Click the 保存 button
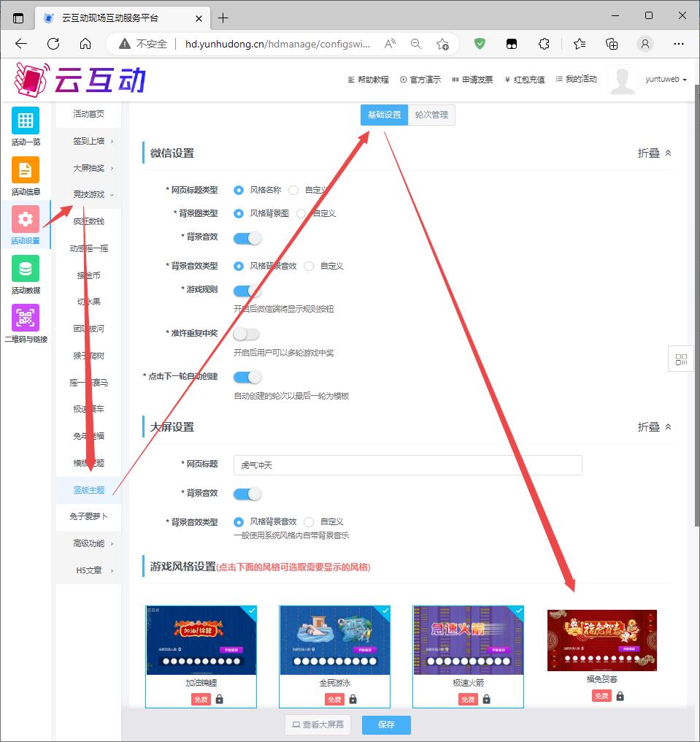Viewport: 700px width, 742px height. tap(386, 724)
